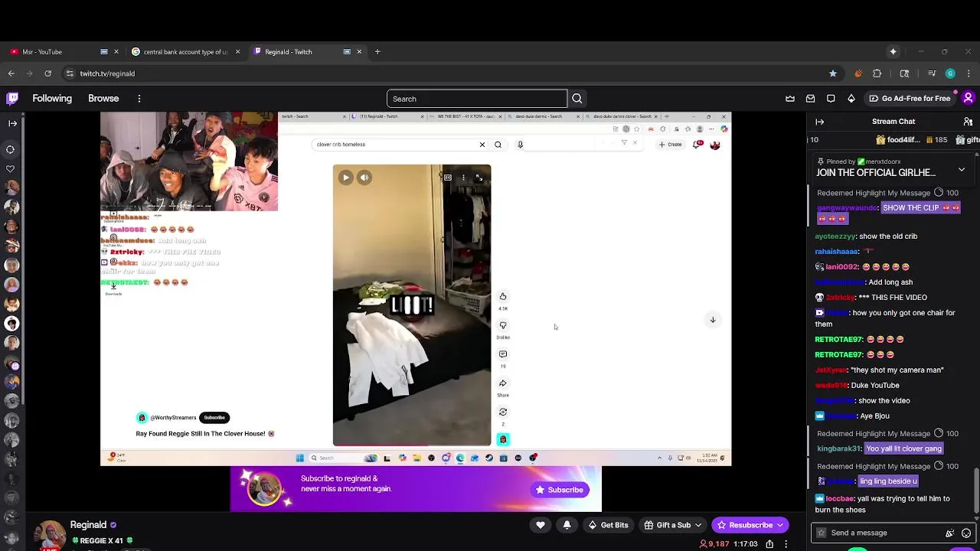Open the emote picker in chat

[966, 533]
